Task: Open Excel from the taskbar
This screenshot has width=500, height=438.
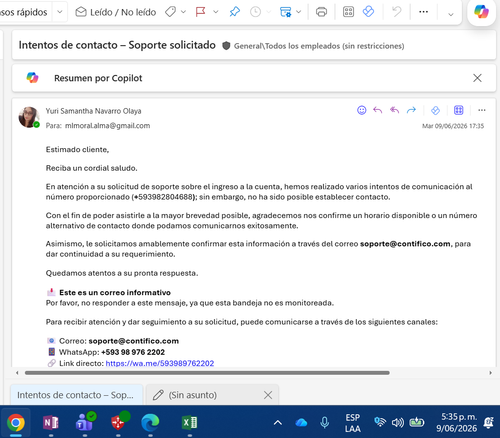Action: coord(189,423)
